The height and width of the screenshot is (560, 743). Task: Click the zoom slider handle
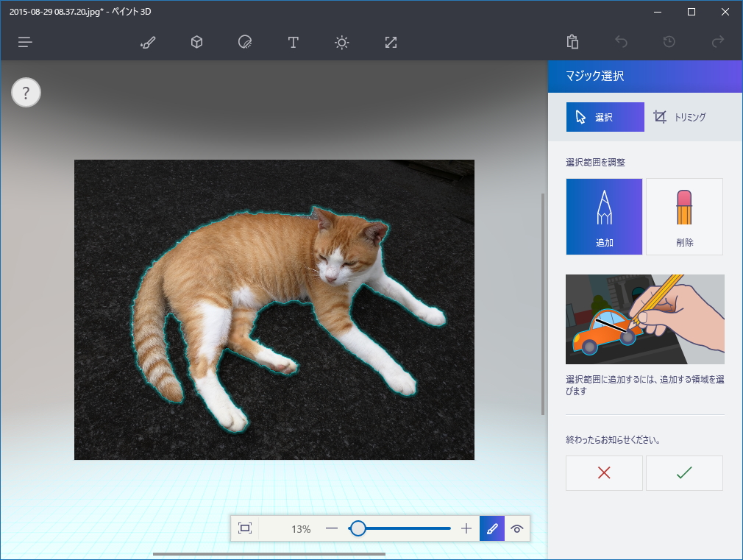click(358, 528)
